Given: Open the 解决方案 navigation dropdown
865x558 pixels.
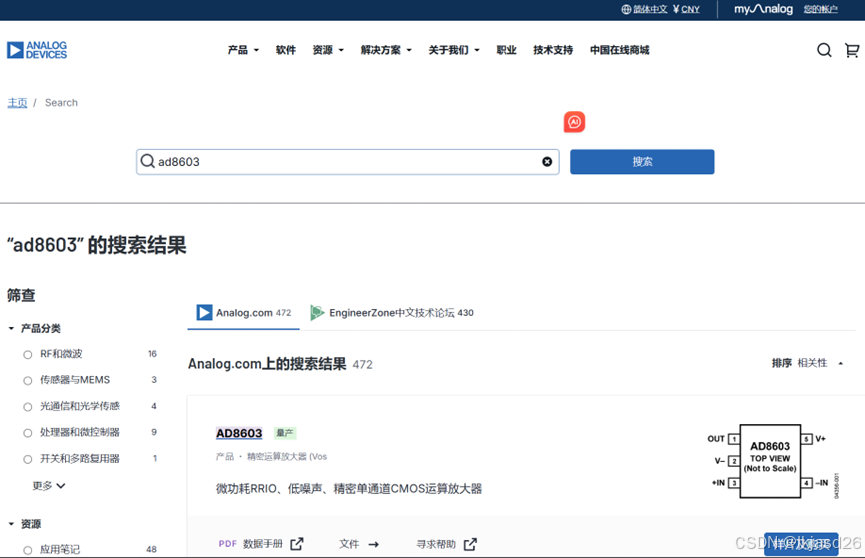Looking at the screenshot, I should 386,50.
